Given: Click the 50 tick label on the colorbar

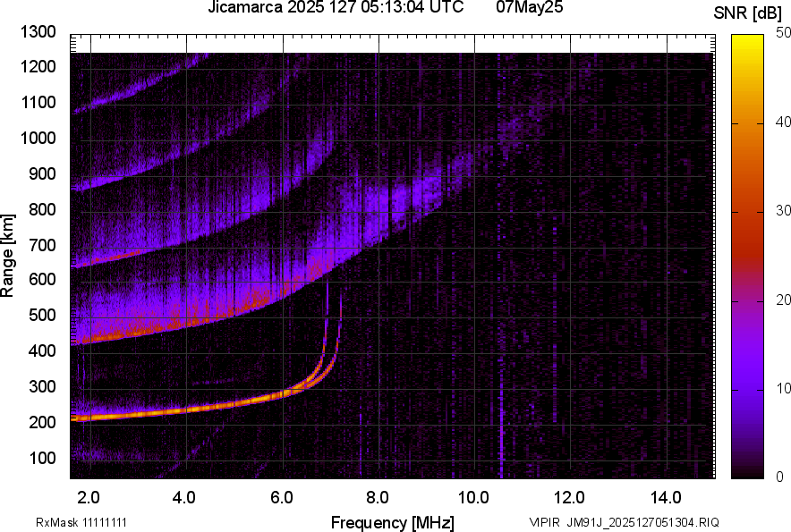Looking at the screenshot, I should tap(785, 33).
